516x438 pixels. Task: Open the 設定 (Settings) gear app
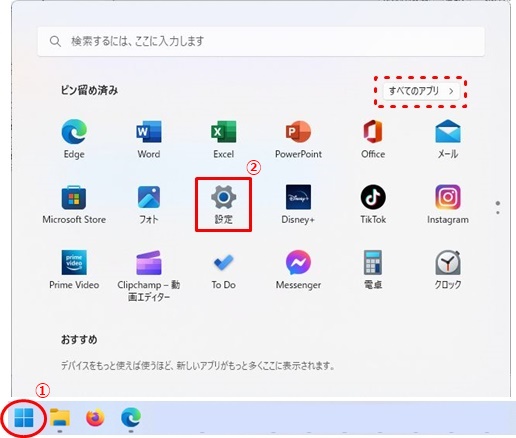[223, 204]
